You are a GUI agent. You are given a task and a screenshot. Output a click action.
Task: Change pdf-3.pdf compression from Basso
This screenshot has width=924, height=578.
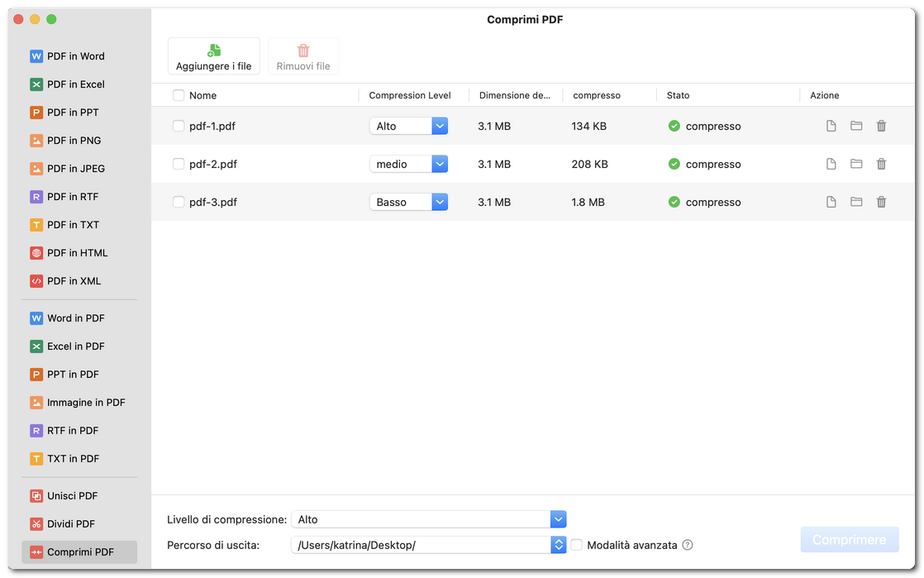pos(439,202)
